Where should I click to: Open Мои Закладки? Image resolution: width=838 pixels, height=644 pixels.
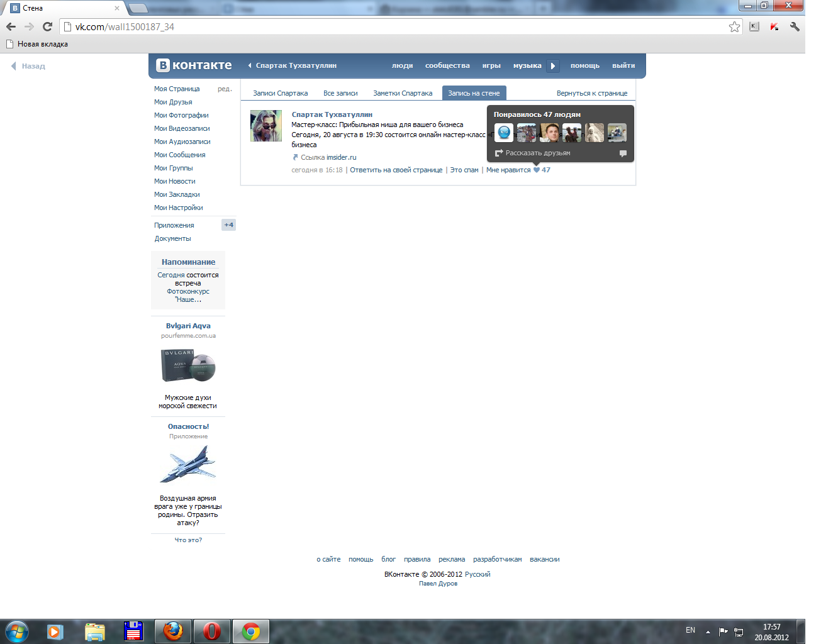177,194
